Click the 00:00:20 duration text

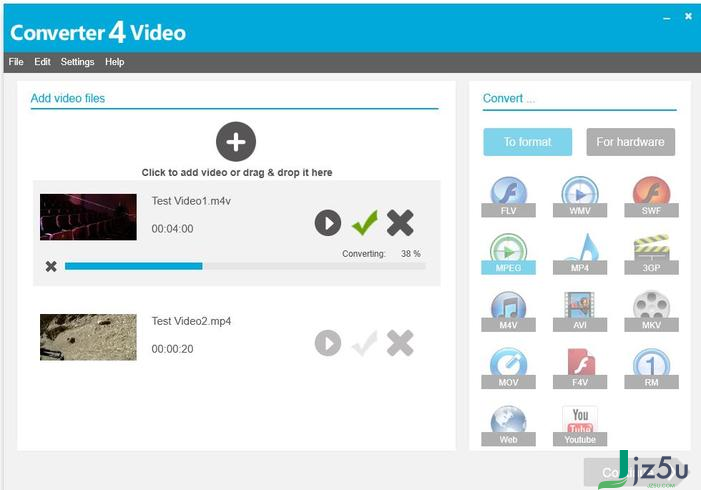(x=173, y=349)
